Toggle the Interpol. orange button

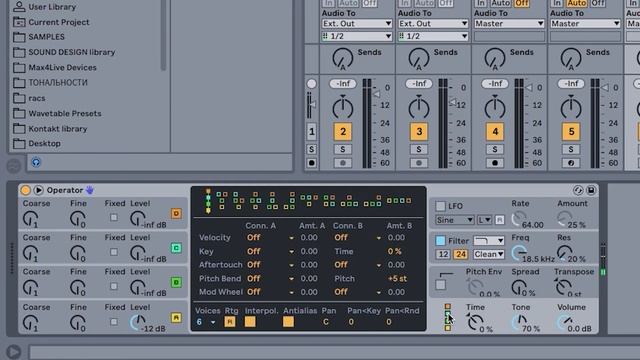coord(250,322)
